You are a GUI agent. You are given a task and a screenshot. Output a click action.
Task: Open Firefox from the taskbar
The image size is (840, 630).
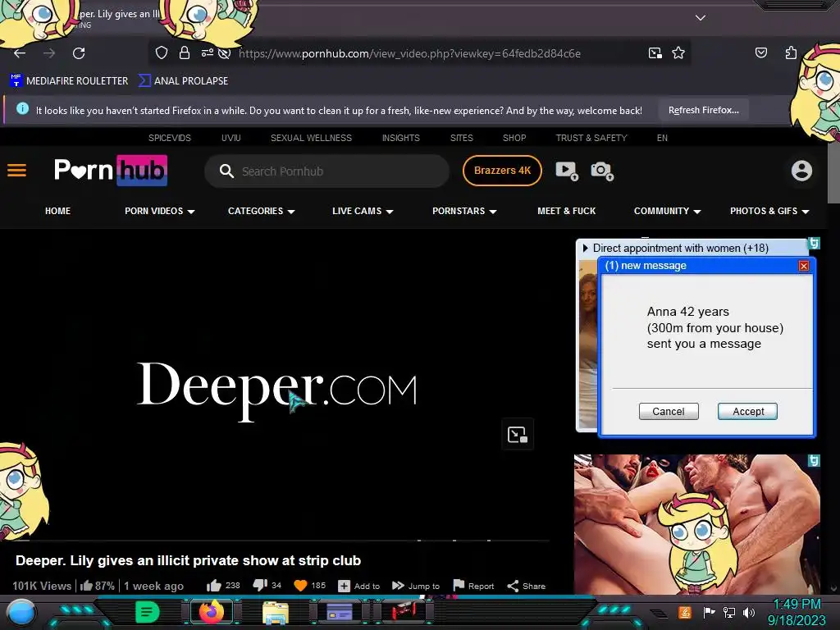(x=211, y=611)
